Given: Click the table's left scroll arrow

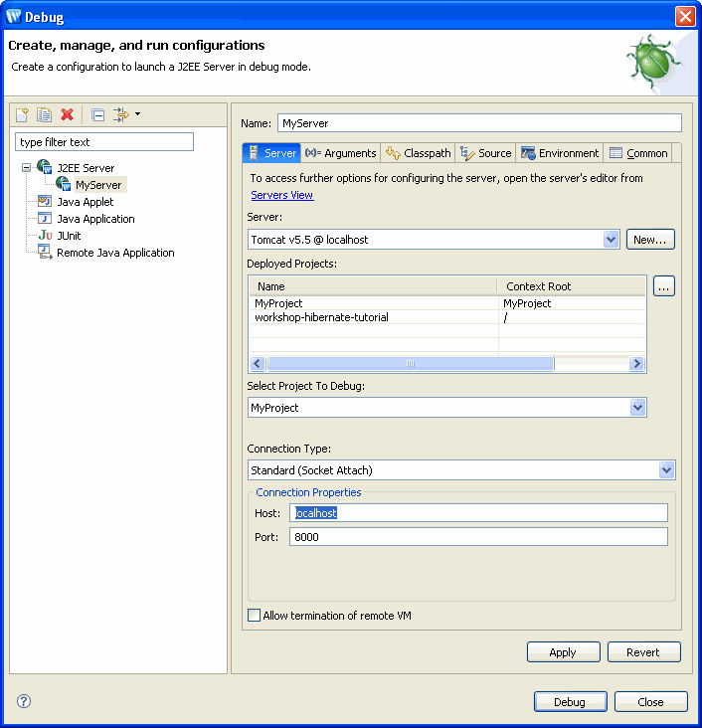Looking at the screenshot, I should 259,363.
